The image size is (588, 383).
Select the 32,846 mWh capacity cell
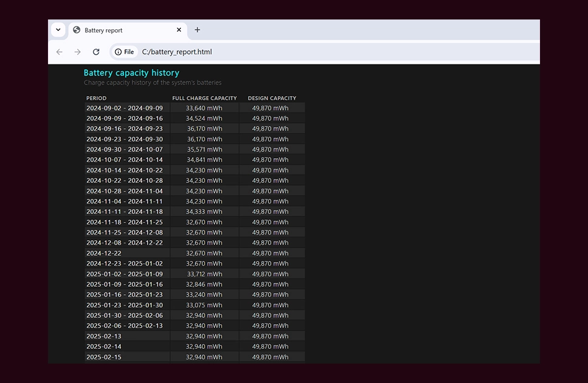point(204,285)
